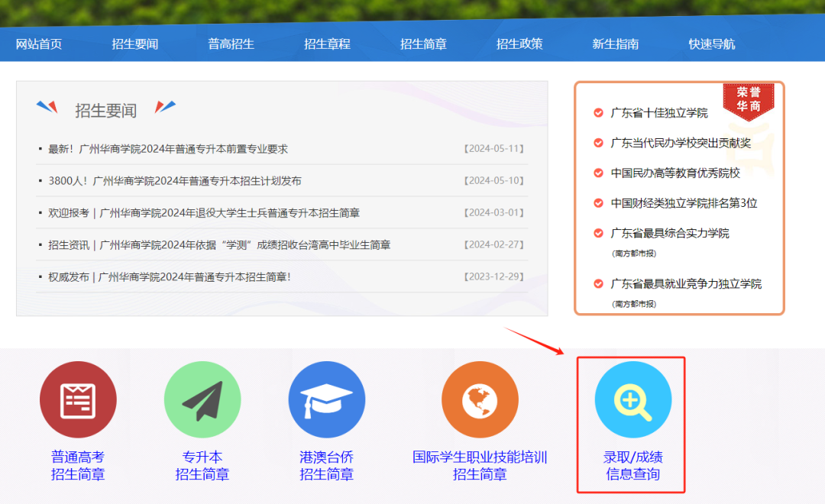Select the 快速导航 navigation tab
The height and width of the screenshot is (504, 825).
pos(712,44)
